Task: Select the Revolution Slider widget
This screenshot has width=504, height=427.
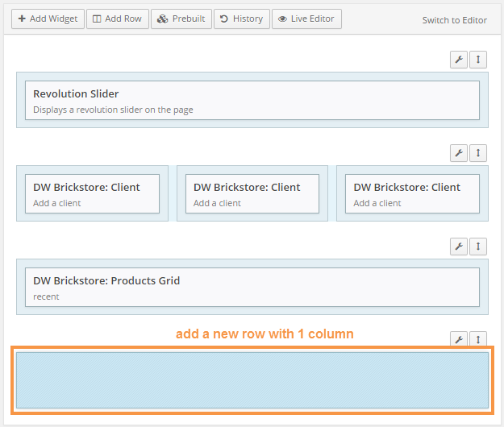Action: click(x=252, y=101)
